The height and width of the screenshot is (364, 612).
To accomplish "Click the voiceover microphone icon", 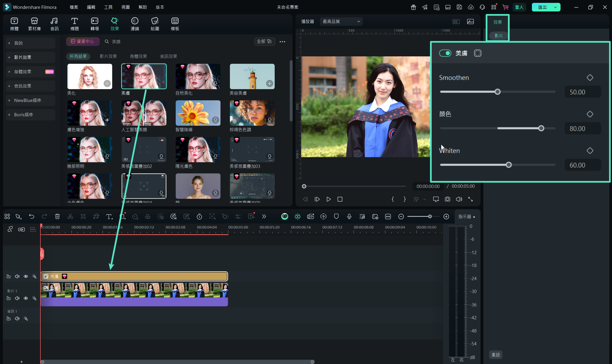I will click(x=349, y=216).
